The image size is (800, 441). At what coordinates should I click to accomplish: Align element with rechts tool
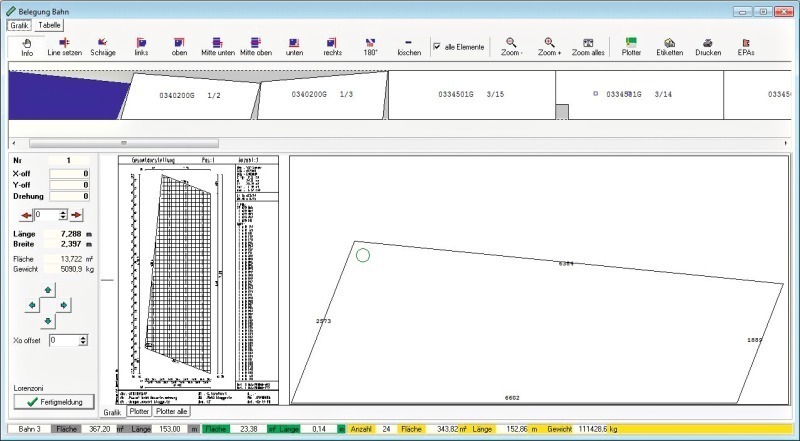[332, 47]
